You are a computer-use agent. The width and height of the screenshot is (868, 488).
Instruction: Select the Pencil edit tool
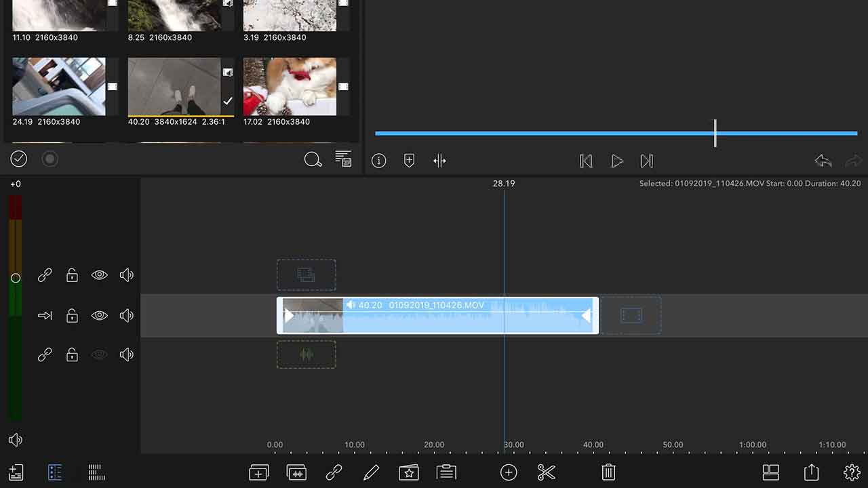pos(371,472)
